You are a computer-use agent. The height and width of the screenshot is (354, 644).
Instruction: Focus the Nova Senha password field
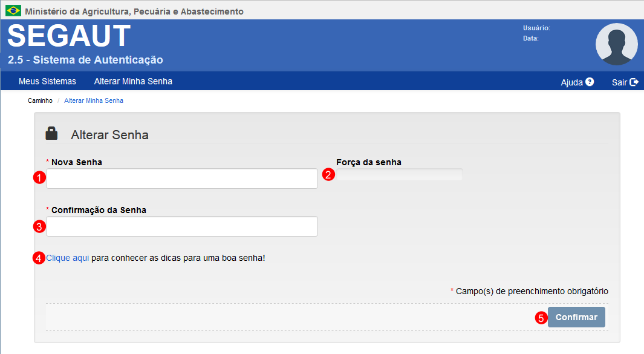[181, 179]
